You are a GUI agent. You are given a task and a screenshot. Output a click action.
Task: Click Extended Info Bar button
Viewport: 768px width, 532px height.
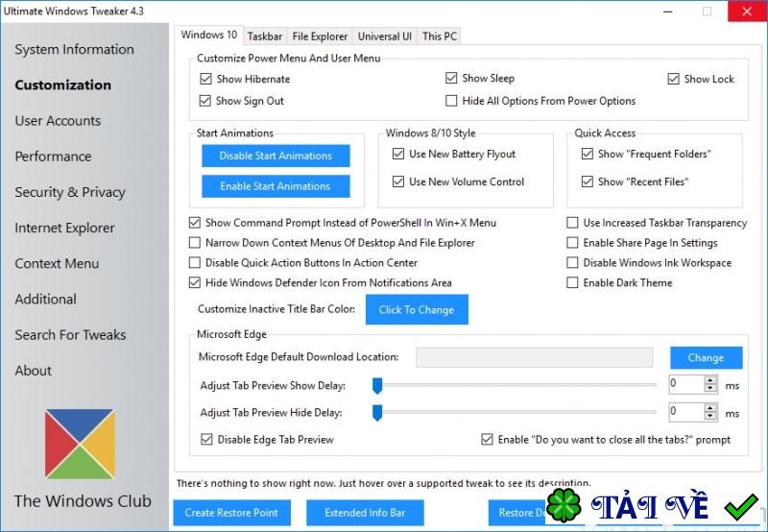pos(365,513)
